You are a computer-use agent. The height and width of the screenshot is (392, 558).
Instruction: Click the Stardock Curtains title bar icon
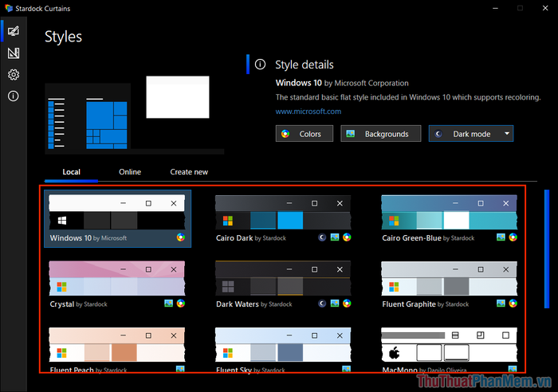tap(9, 8)
